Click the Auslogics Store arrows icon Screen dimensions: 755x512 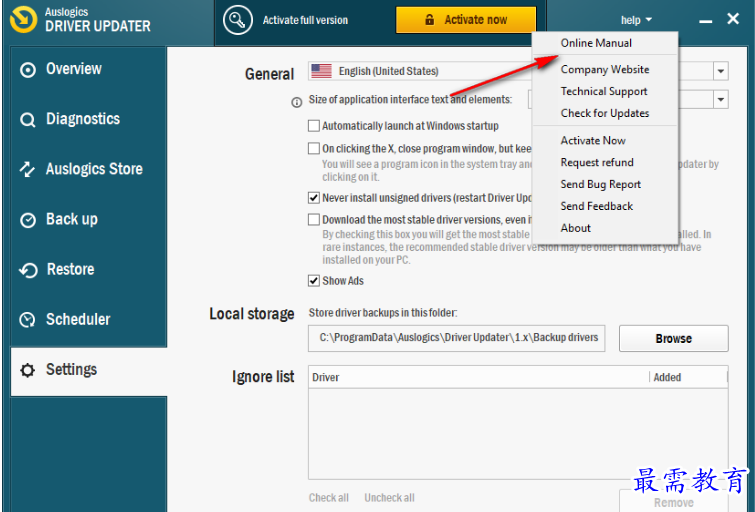tap(27, 170)
